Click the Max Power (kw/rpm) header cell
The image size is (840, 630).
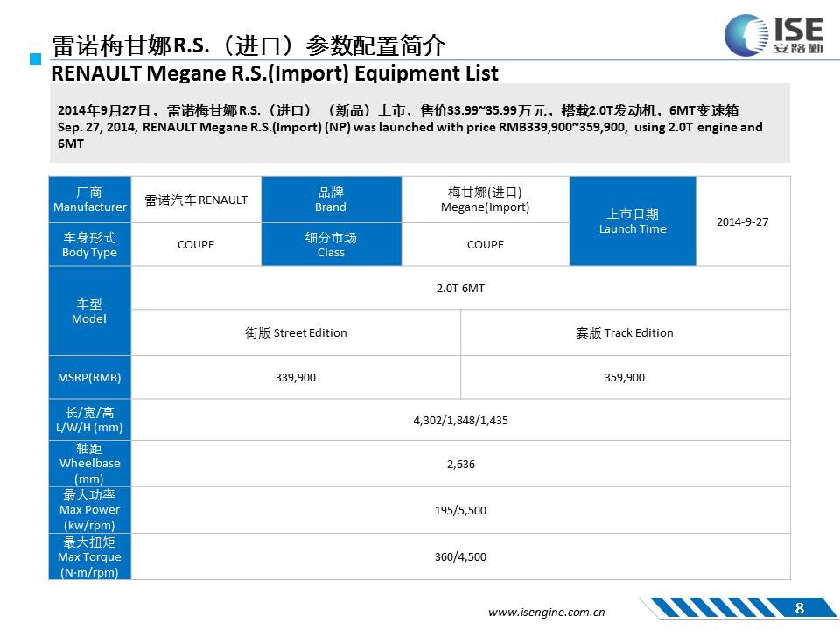pyautogui.click(x=89, y=510)
